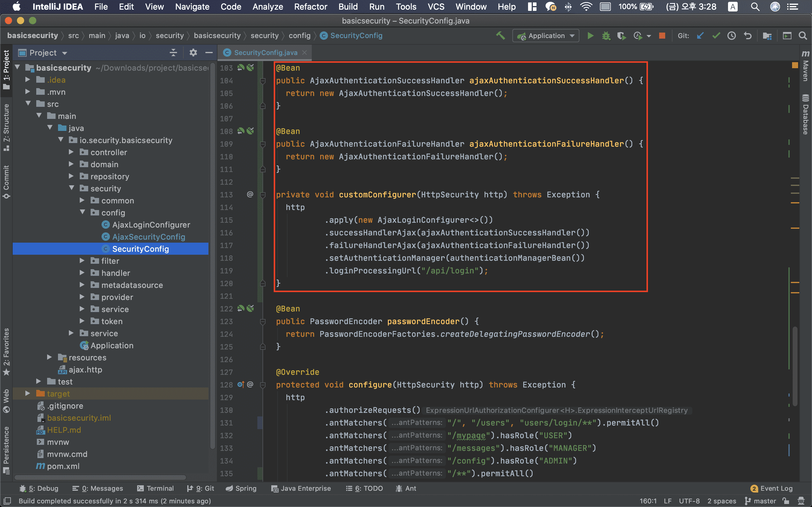Open the Project panel settings gear

click(193, 53)
